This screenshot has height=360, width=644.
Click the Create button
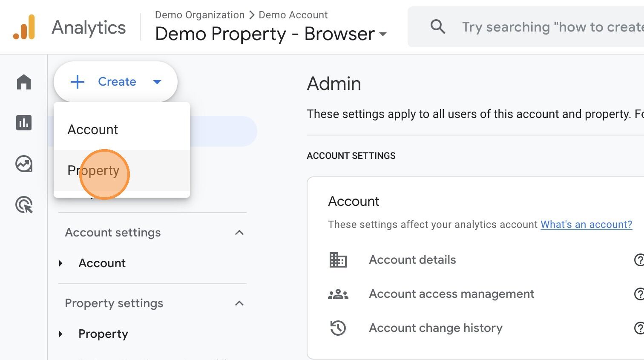click(115, 82)
